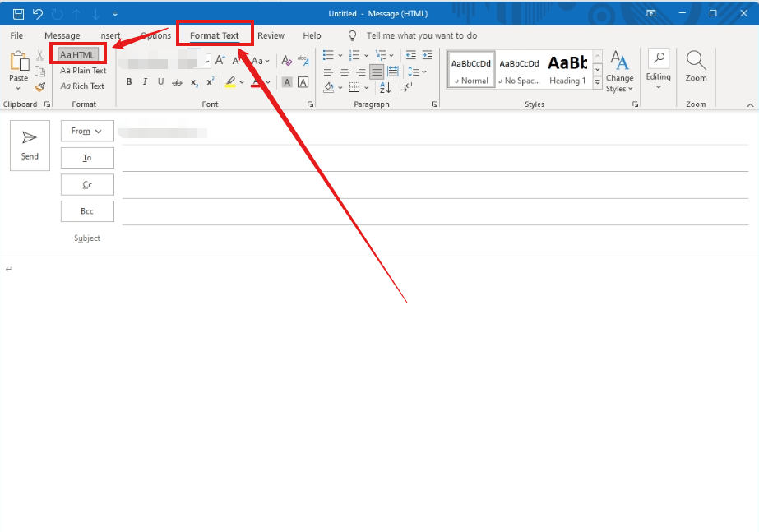The width and height of the screenshot is (759, 532).
Task: Open the font color dropdown arrow
Action: click(x=268, y=82)
